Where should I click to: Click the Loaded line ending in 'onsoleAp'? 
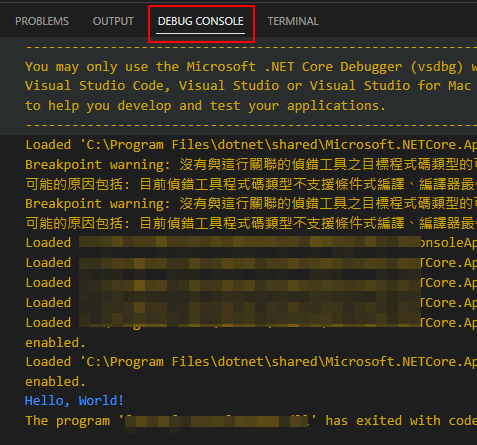(251, 243)
